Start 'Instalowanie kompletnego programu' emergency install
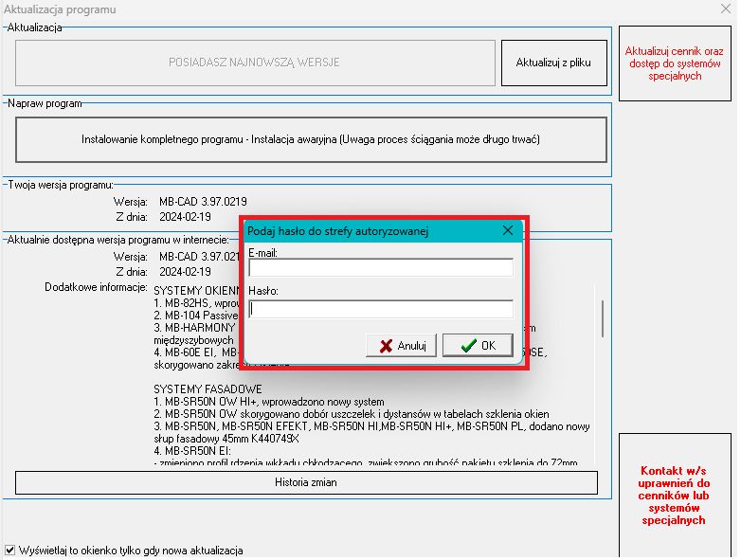Viewport: 741px width, 560px height. coord(311,139)
